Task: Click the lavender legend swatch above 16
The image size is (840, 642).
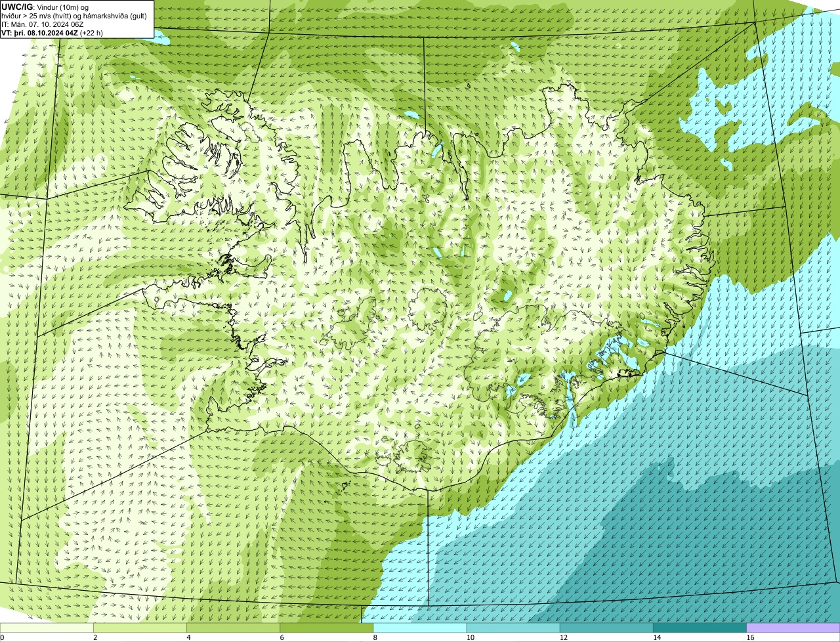Action: point(793,628)
